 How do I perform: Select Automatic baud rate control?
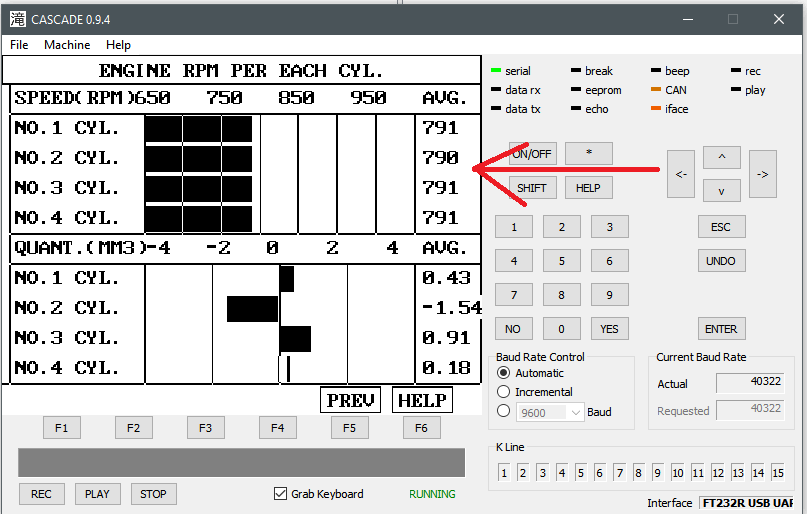pyautogui.click(x=504, y=373)
